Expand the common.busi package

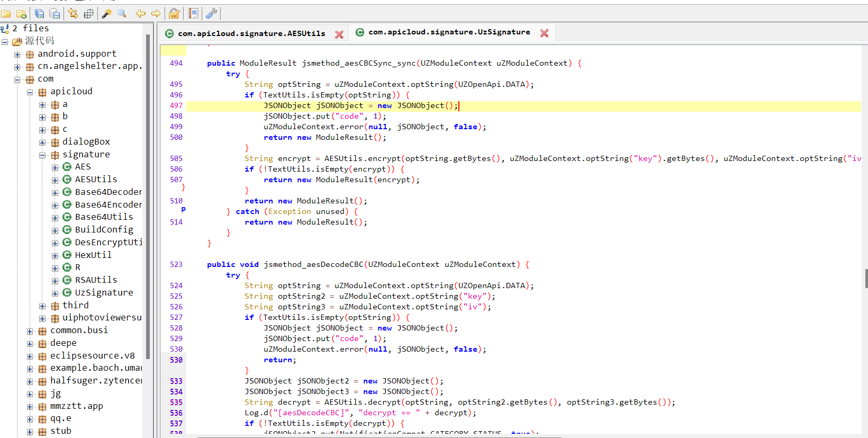[x=30, y=331]
